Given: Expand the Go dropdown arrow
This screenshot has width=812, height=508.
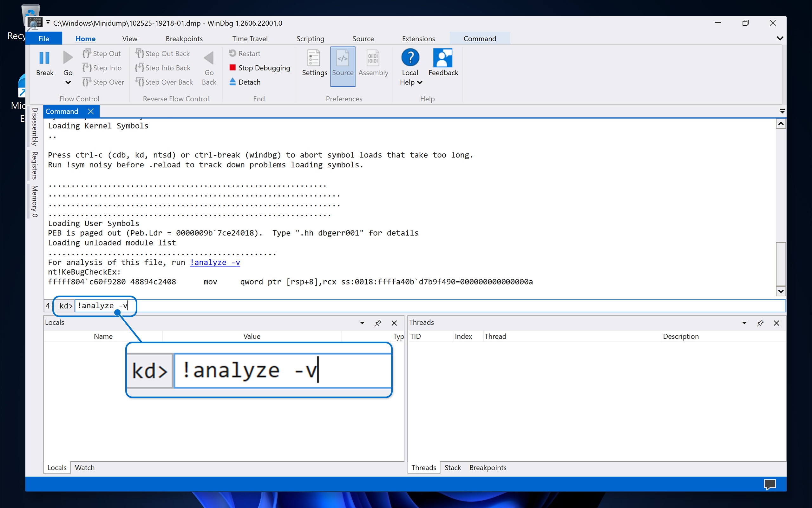Looking at the screenshot, I should (x=68, y=82).
